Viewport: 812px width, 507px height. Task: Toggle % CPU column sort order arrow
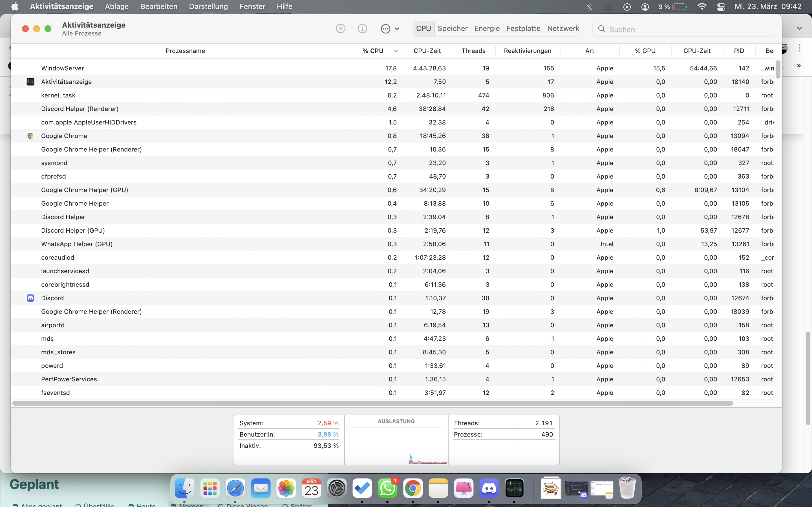point(396,51)
